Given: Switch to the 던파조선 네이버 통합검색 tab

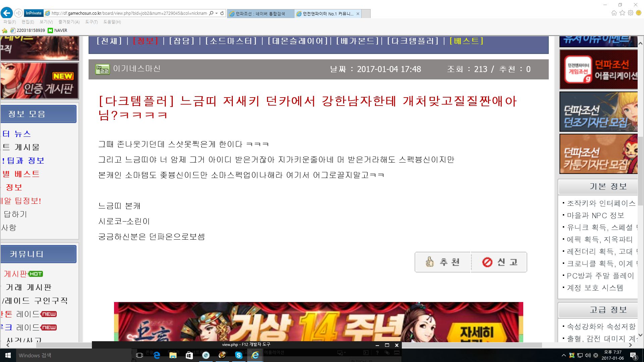Looking at the screenshot, I should click(x=260, y=14).
